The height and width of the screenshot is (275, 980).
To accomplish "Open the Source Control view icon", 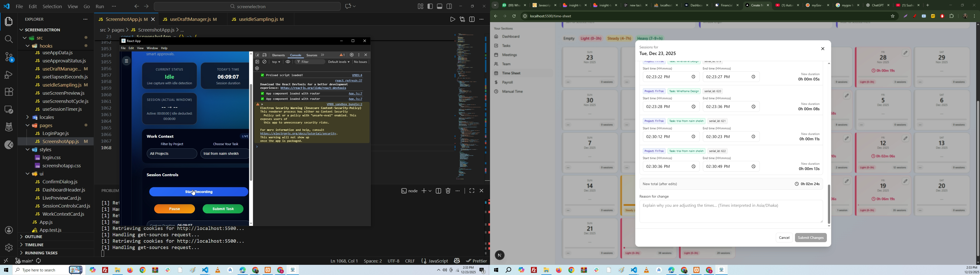I will pyautogui.click(x=8, y=57).
